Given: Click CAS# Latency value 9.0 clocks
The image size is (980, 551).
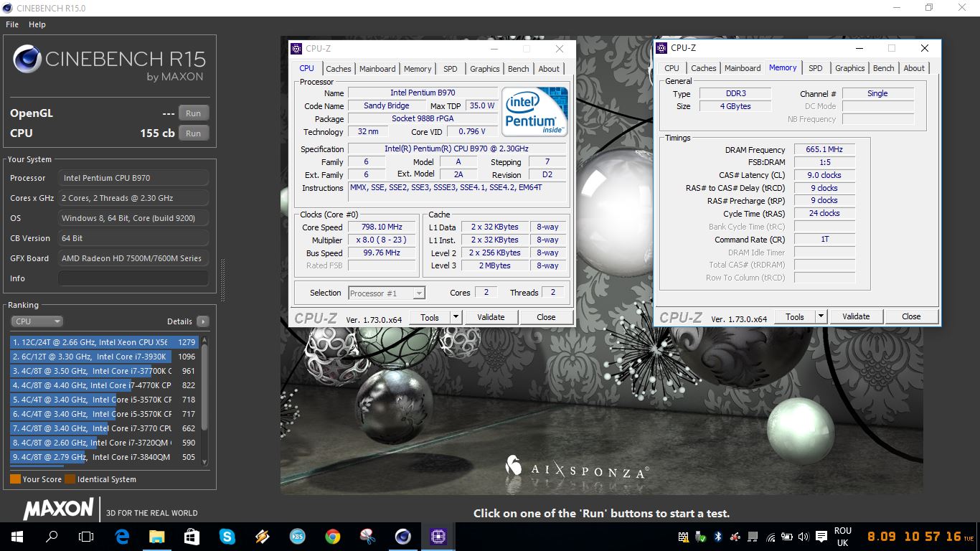Looking at the screenshot, I should click(x=824, y=175).
